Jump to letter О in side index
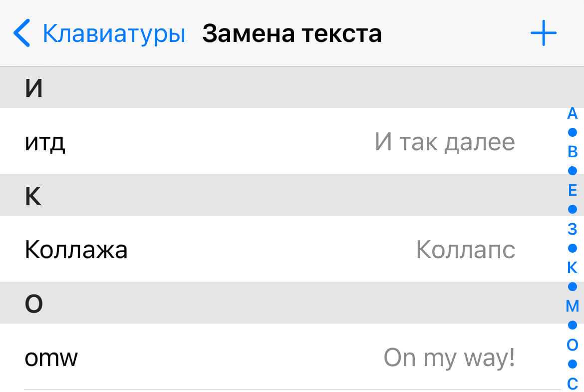 pyautogui.click(x=573, y=345)
